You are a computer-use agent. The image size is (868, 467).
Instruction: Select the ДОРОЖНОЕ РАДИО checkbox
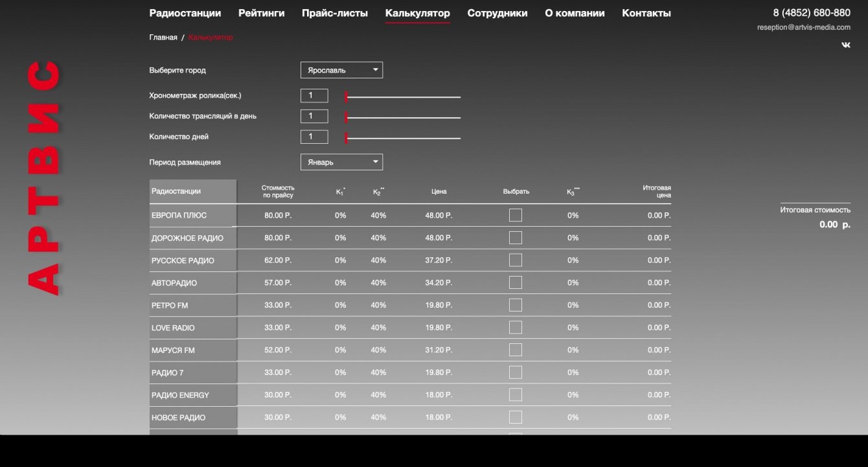516,238
